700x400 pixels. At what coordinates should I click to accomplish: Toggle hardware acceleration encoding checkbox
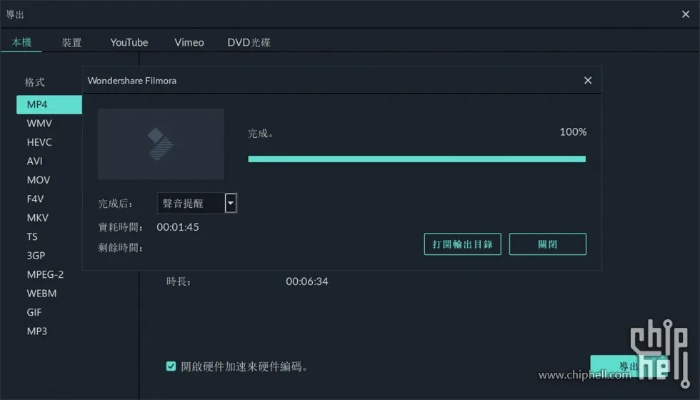point(171,367)
